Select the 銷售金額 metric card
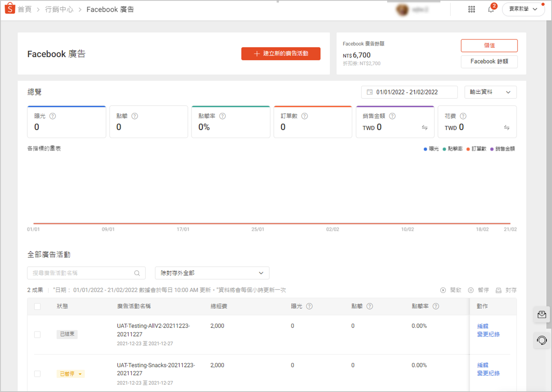 (x=395, y=122)
